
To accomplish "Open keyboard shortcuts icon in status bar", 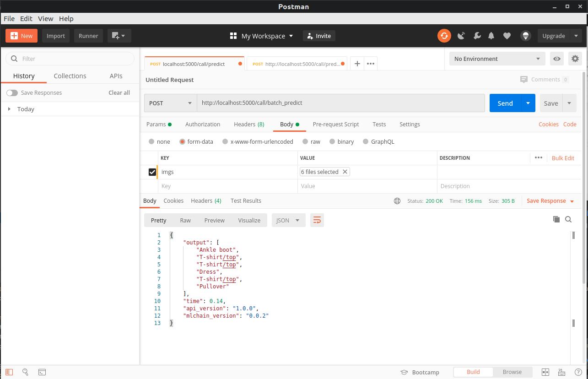I will tap(562, 372).
